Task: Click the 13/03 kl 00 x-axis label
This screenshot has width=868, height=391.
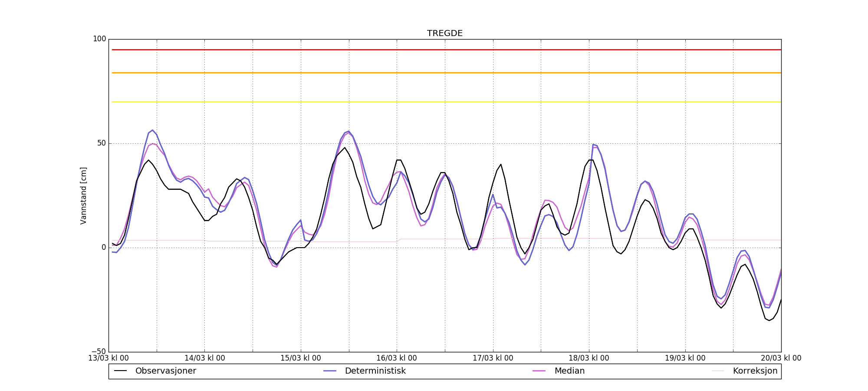Action: [x=108, y=358]
